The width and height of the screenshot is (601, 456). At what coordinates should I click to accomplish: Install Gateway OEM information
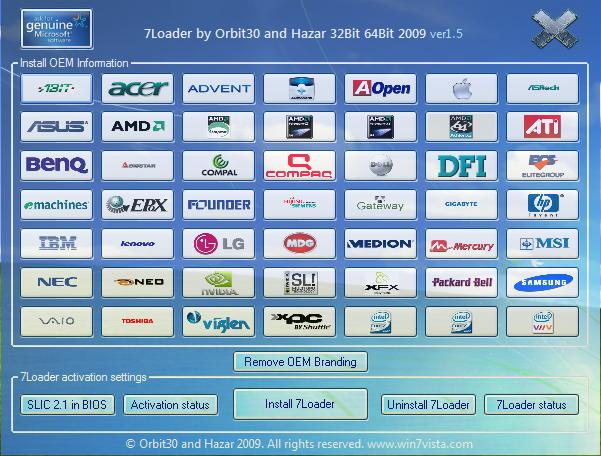pyautogui.click(x=381, y=205)
